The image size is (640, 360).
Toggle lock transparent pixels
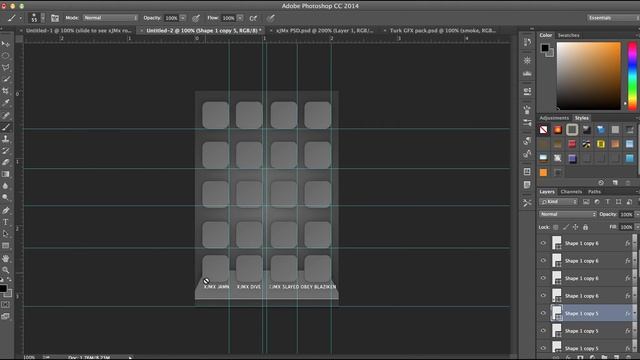click(556, 227)
